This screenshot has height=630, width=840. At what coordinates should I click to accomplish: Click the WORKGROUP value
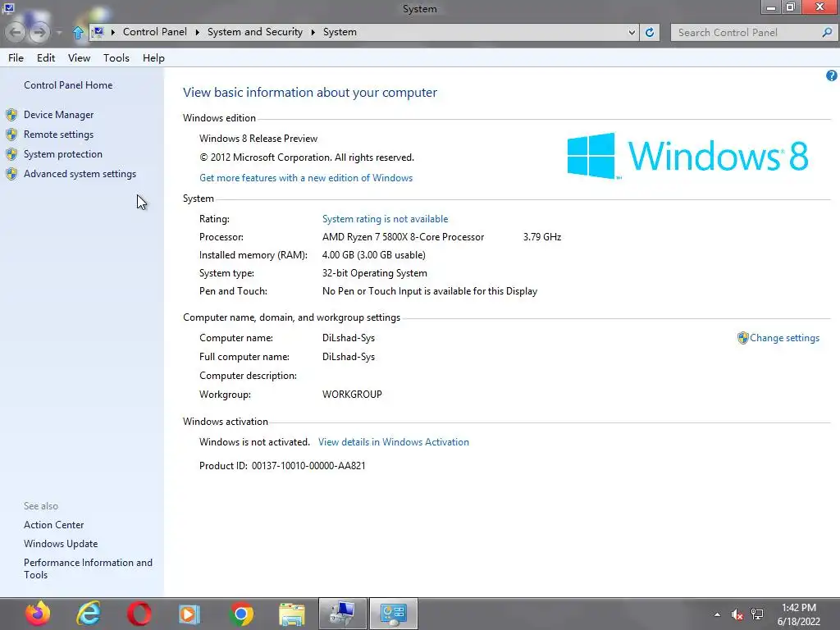[352, 395]
